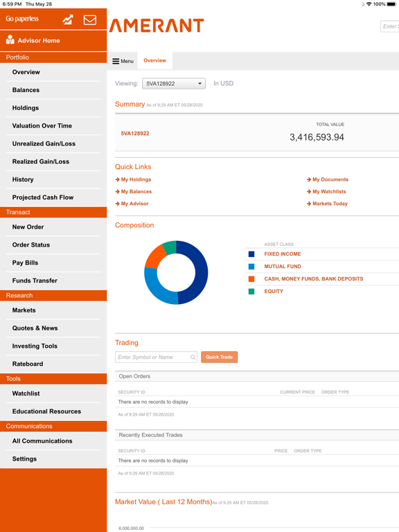399x532 pixels.
Task: Click FIXED INCOME asset class
Action: pyautogui.click(x=283, y=254)
